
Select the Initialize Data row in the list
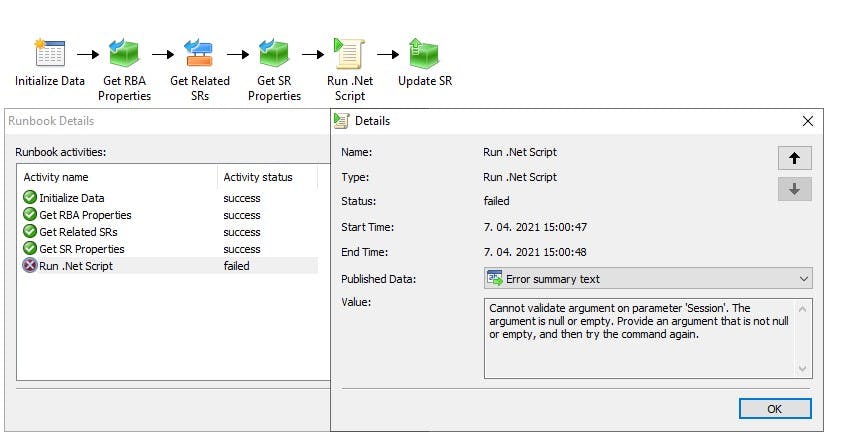pyautogui.click(x=168, y=198)
